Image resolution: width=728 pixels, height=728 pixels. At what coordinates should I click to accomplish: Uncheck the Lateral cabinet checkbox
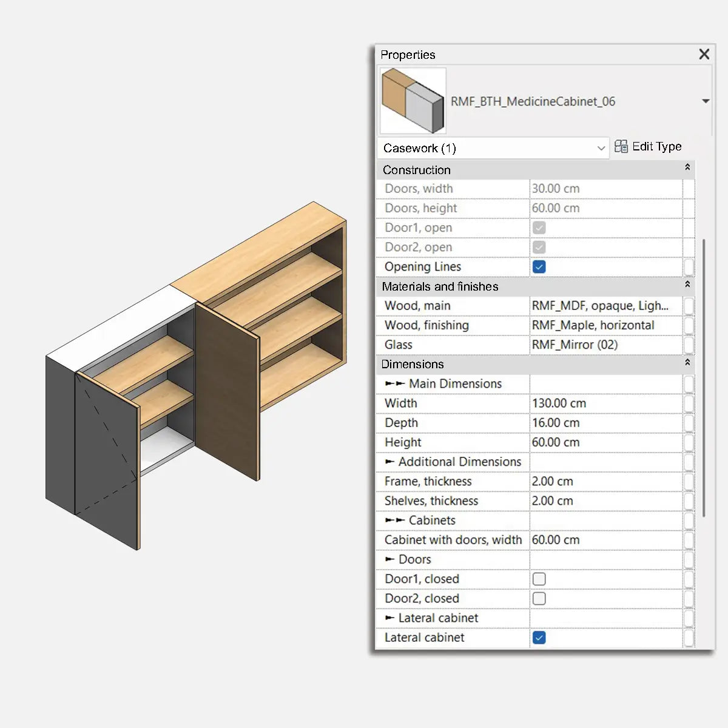pyautogui.click(x=539, y=638)
